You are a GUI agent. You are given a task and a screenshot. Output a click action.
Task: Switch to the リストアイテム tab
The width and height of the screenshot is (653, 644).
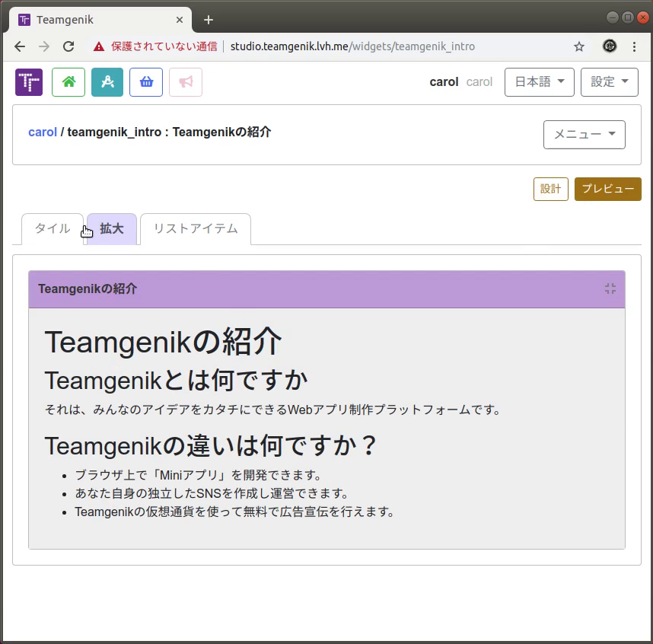(x=196, y=228)
